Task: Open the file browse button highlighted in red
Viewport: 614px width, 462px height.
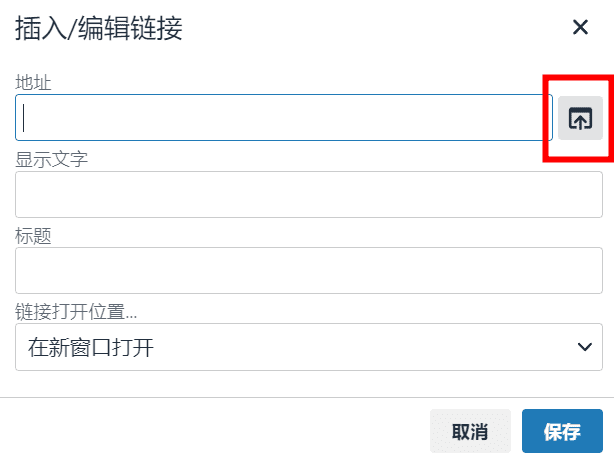Action: [580, 118]
